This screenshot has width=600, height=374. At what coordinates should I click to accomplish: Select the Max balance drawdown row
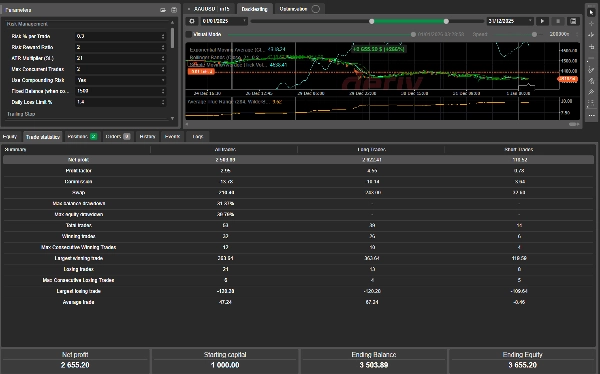298,204
